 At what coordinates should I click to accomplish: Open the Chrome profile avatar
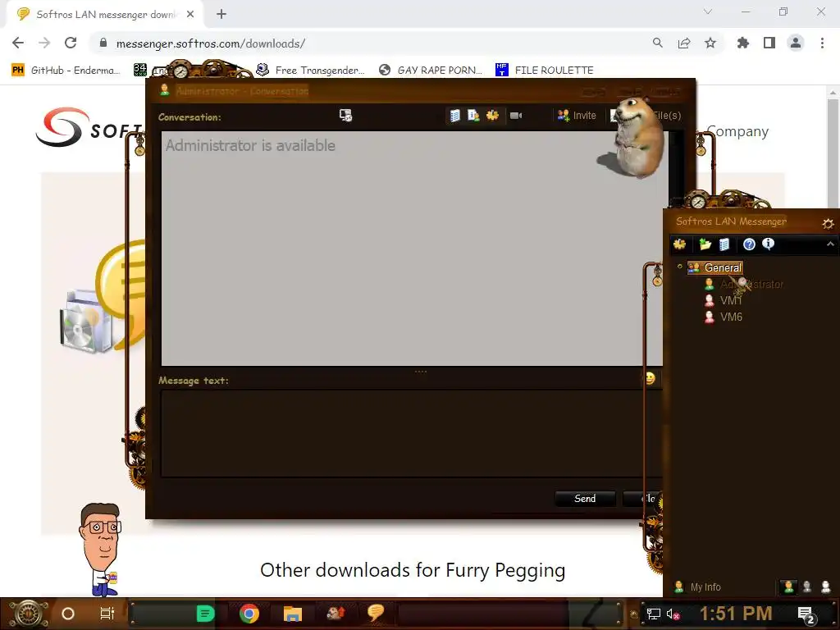tap(796, 43)
